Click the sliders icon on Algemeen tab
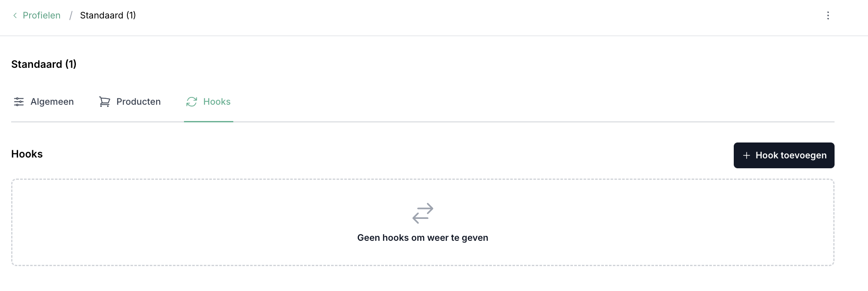 pyautogui.click(x=19, y=102)
